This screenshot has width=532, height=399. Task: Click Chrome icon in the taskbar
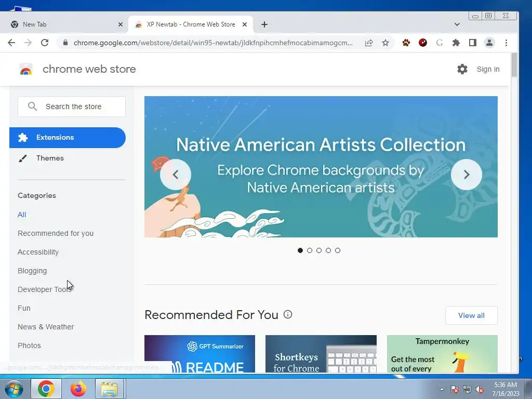(46, 389)
